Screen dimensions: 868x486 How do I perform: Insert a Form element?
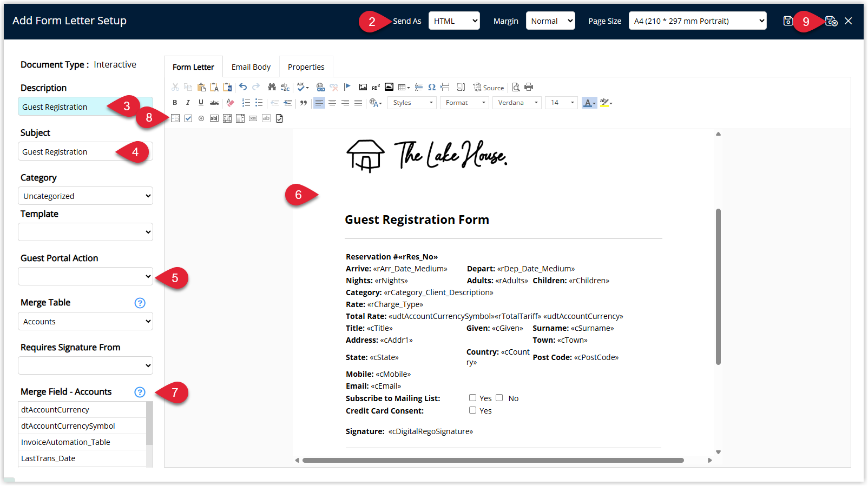coord(175,118)
